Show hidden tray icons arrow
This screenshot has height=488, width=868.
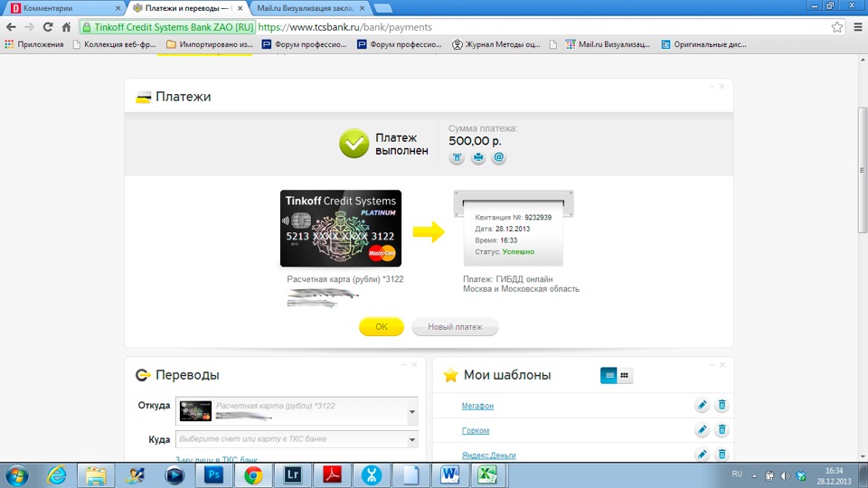(x=754, y=476)
